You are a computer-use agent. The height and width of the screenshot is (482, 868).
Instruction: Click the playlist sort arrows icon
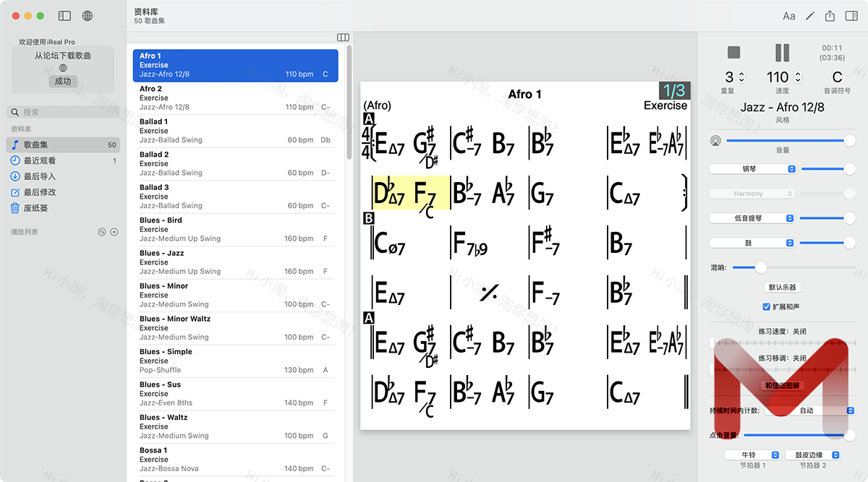tap(102, 232)
